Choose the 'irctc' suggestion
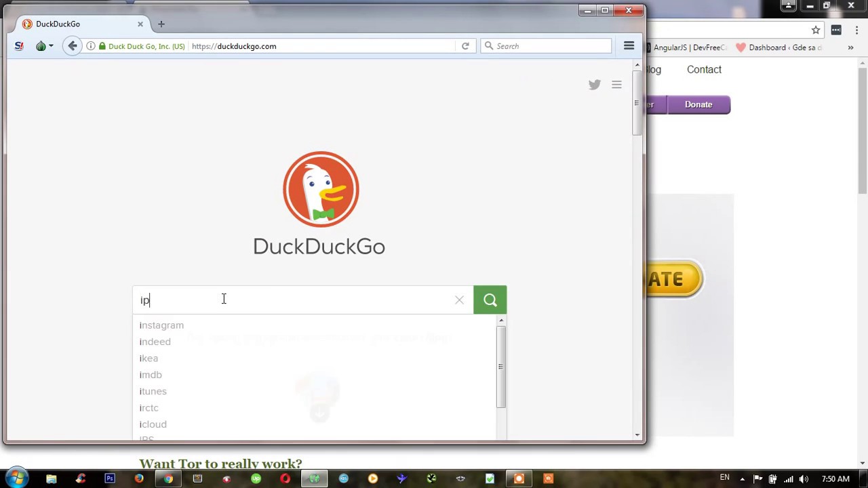The image size is (868, 488). tap(149, 408)
